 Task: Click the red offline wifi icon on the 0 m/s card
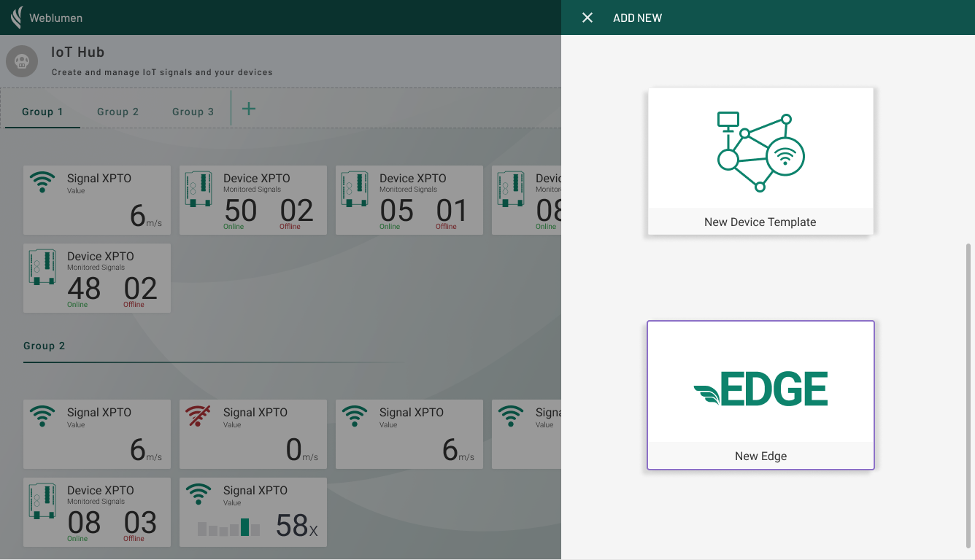pyautogui.click(x=199, y=416)
